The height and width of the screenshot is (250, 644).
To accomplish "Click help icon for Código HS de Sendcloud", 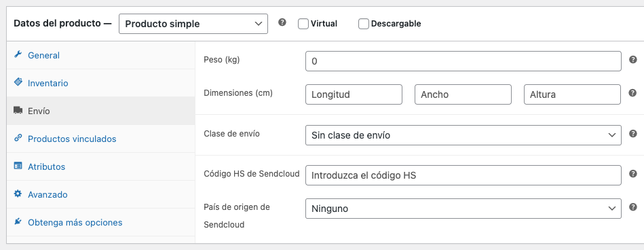I will point(633,174).
